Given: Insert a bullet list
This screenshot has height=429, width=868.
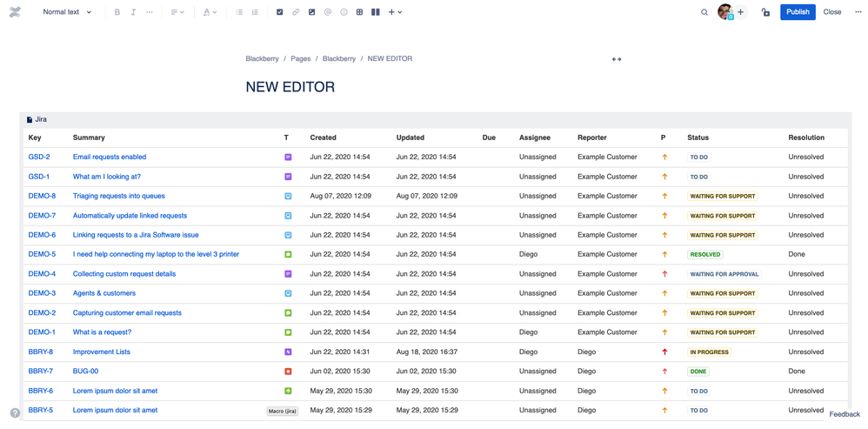Looking at the screenshot, I should click(239, 11).
